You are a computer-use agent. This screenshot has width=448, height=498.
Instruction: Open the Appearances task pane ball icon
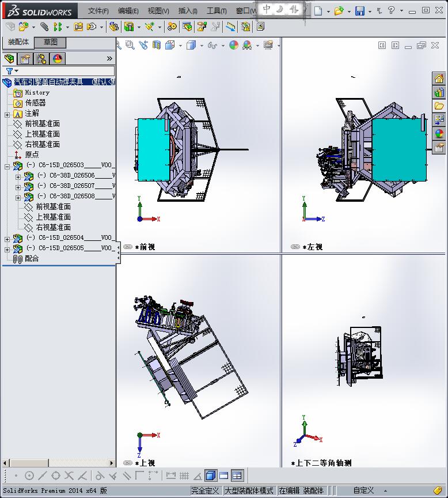point(439,134)
